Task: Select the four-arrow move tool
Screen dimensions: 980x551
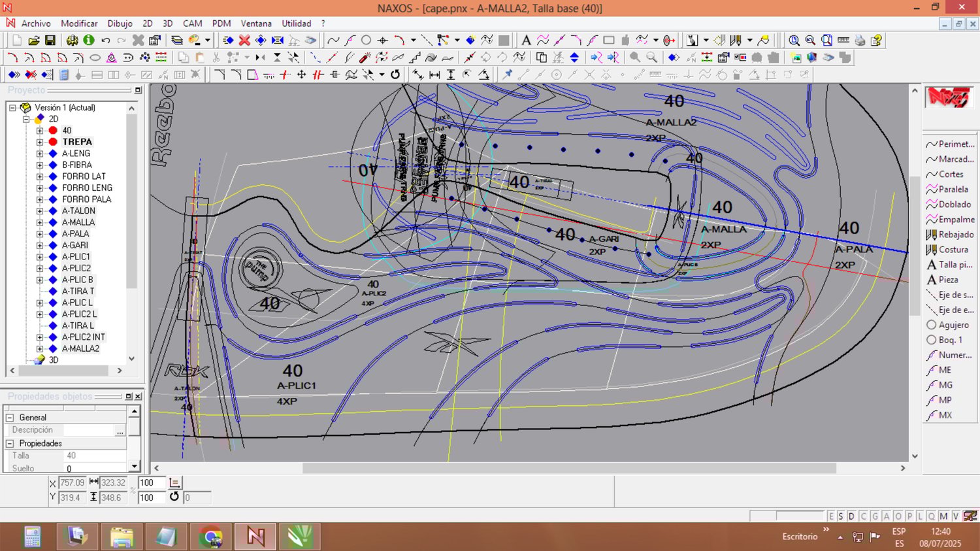Action: pyautogui.click(x=301, y=75)
